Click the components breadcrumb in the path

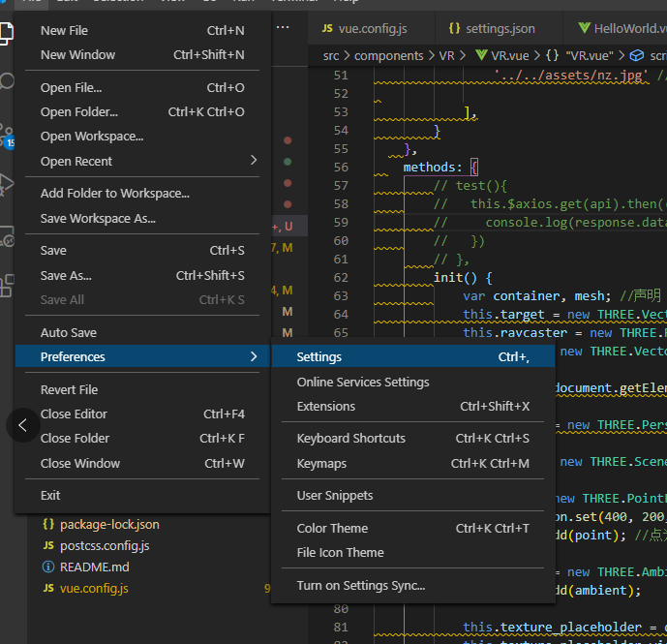(x=388, y=56)
